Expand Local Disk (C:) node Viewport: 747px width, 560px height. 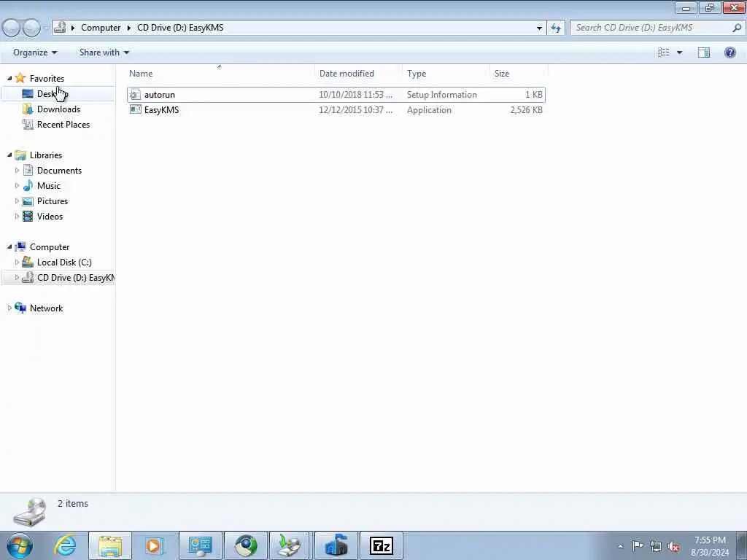[18, 262]
